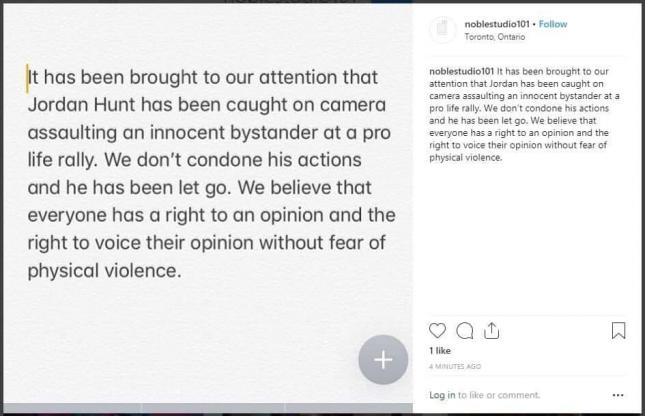Open the '4 minutes ago' timestamp

(x=455, y=367)
